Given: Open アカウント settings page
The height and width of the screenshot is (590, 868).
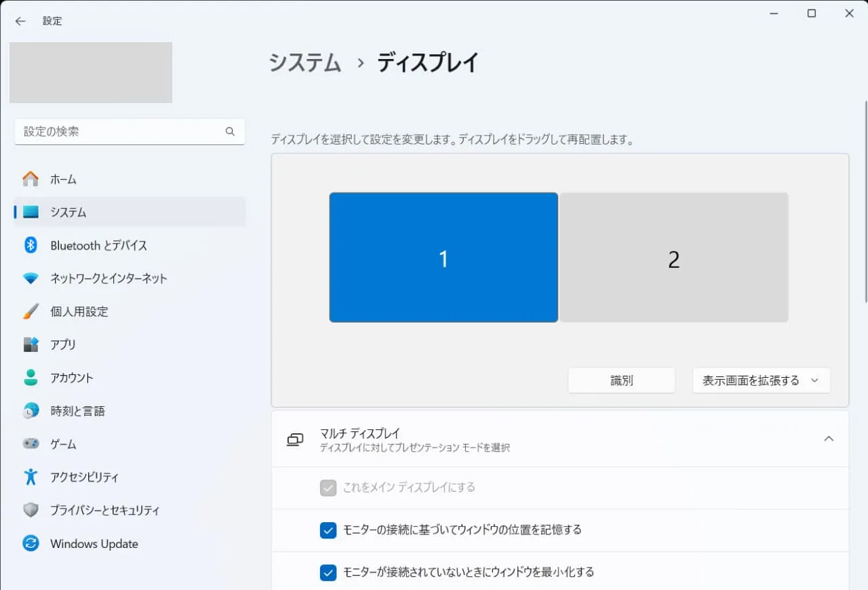Looking at the screenshot, I should click(x=130, y=378).
